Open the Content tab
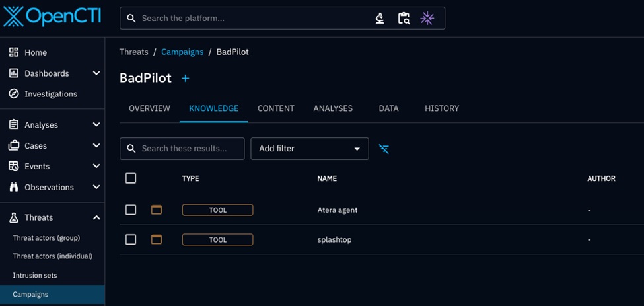Image resolution: width=644 pixels, height=306 pixels. pyautogui.click(x=276, y=108)
